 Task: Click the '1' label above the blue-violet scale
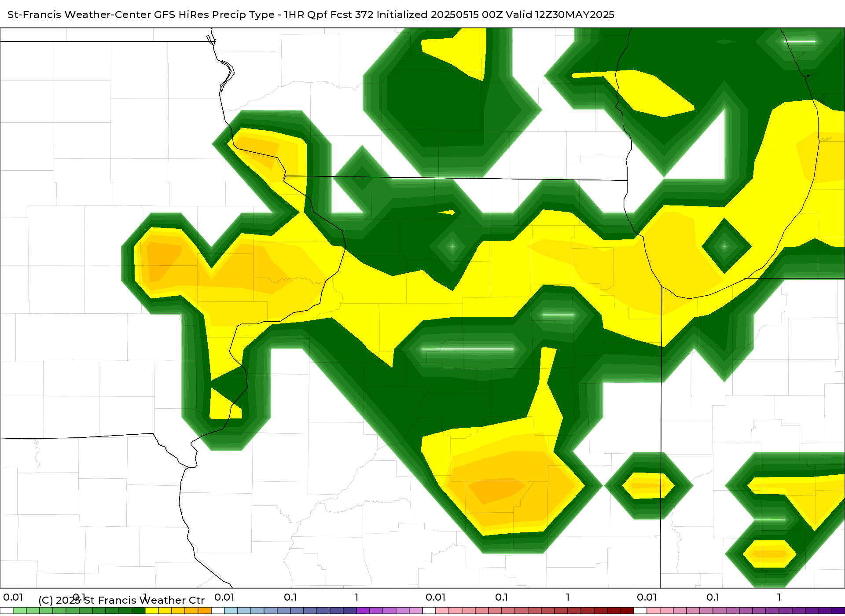pos(356,597)
